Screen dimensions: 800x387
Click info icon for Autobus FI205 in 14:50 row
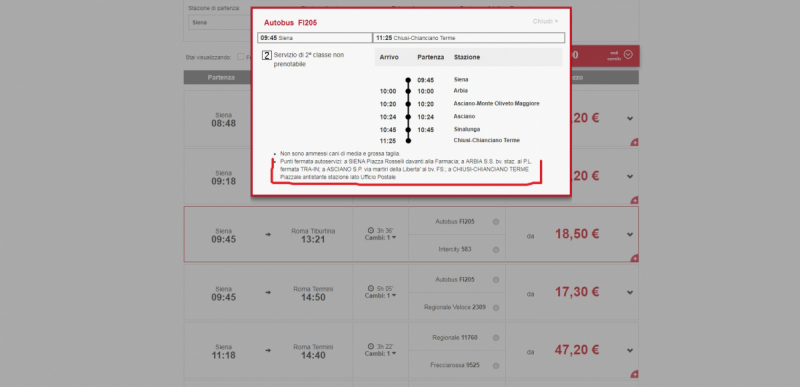click(x=496, y=280)
